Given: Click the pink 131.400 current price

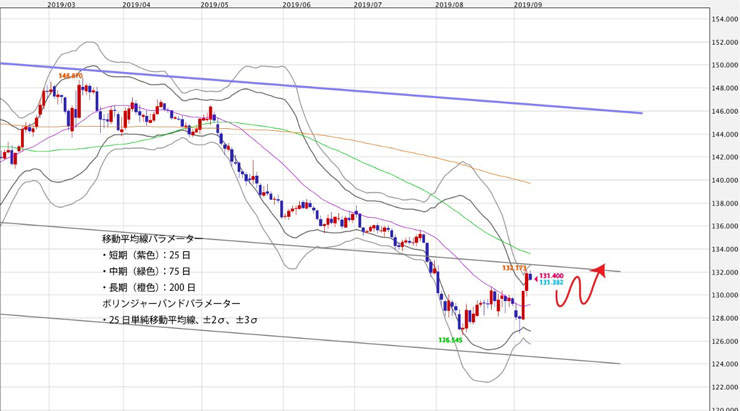Looking at the screenshot, I should tap(551, 276).
